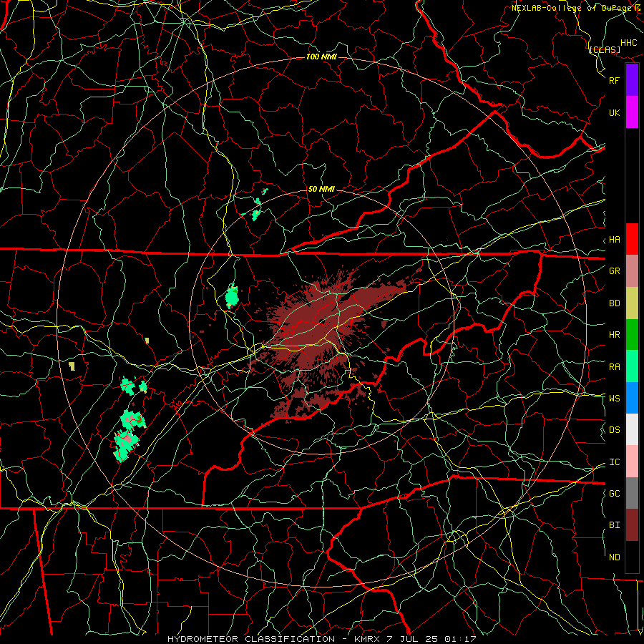Viewport: 644px width, 644px height.
Task: Click the WS legend label
Action: pyautogui.click(x=614, y=399)
